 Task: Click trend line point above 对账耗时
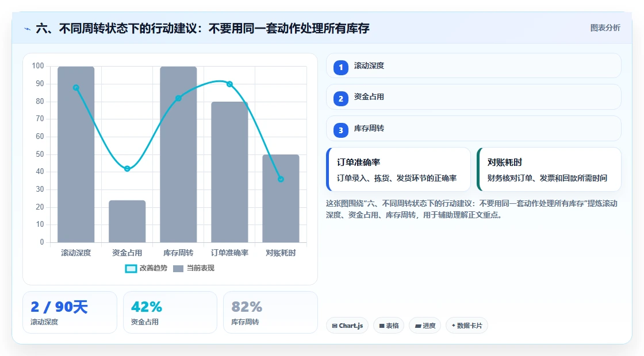pyautogui.click(x=281, y=179)
